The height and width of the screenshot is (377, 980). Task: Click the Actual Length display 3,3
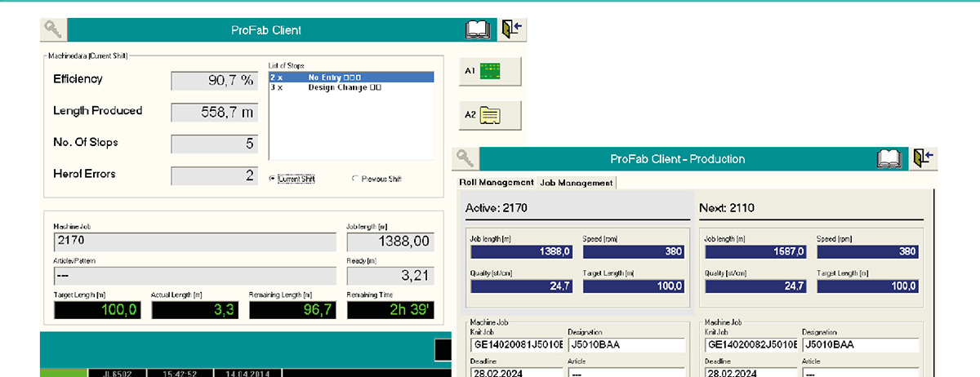coord(194,309)
